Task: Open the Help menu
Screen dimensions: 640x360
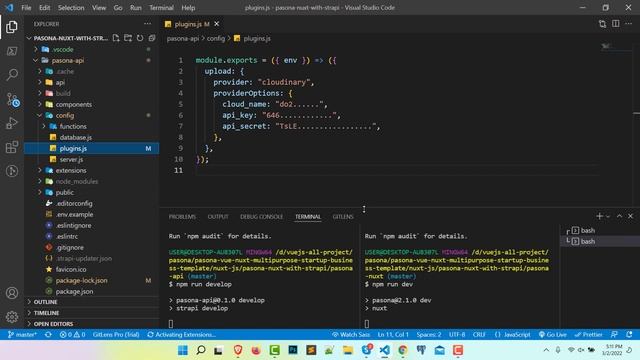Action: pyautogui.click(x=188, y=8)
